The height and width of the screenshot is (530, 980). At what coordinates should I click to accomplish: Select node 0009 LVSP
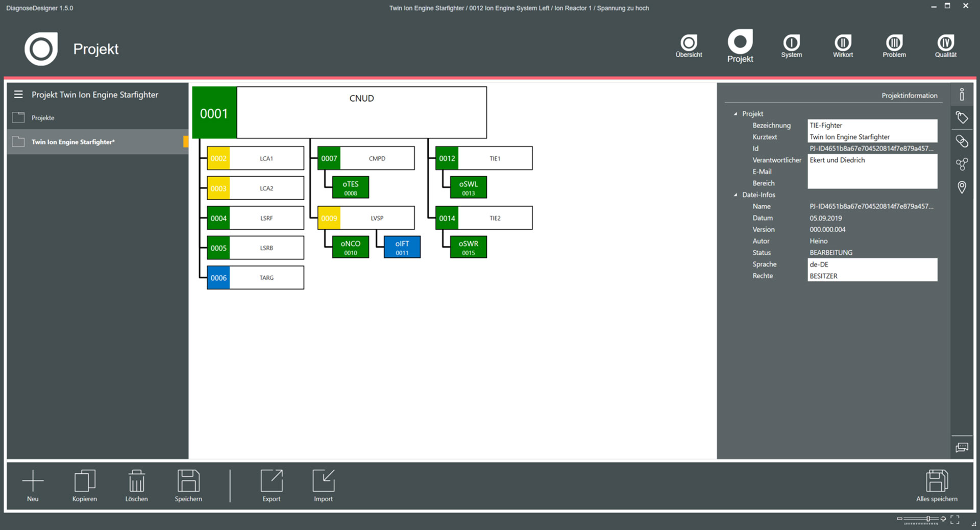pos(366,218)
